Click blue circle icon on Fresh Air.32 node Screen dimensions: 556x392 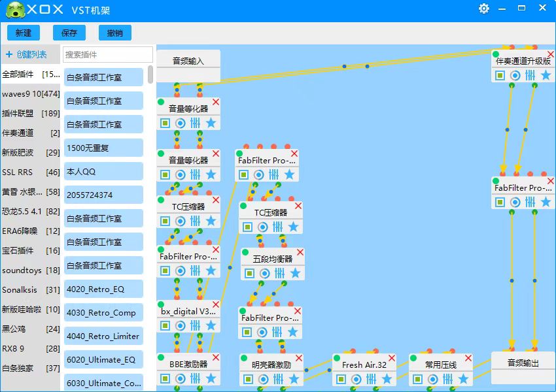tap(356, 379)
